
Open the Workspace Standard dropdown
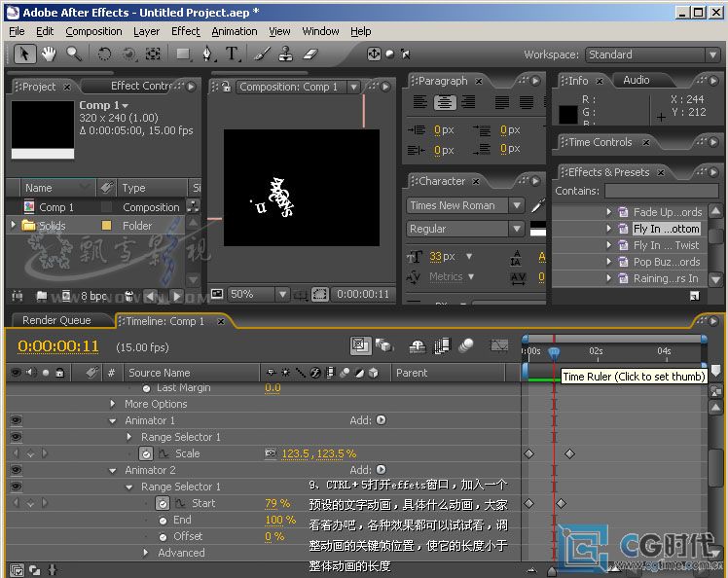point(652,54)
